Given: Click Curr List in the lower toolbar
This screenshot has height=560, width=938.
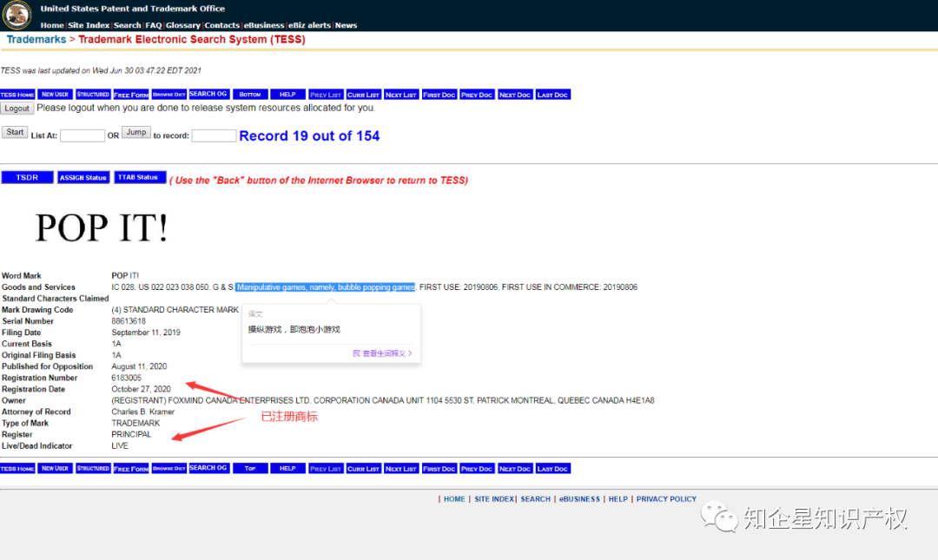Looking at the screenshot, I should 364,469.
